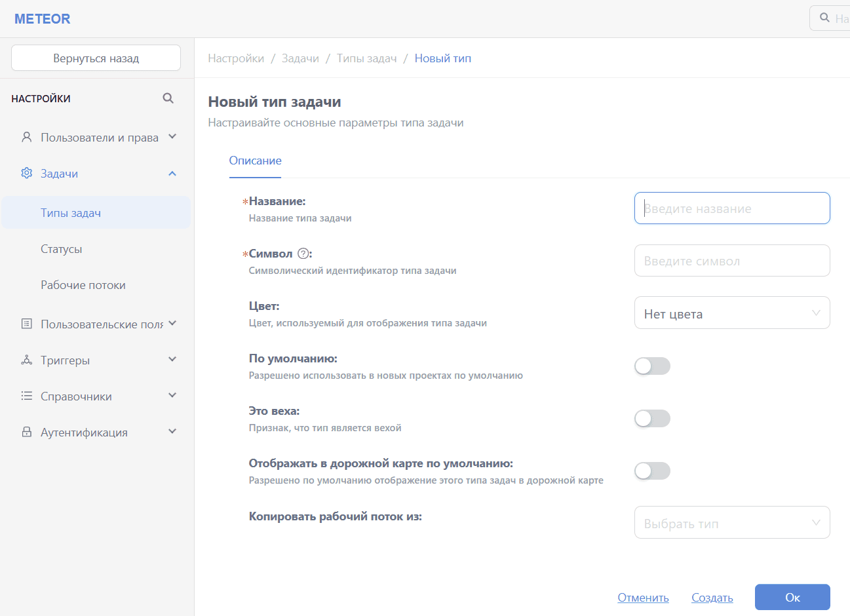
Task: Select Типы задач in sidebar
Action: point(96,213)
